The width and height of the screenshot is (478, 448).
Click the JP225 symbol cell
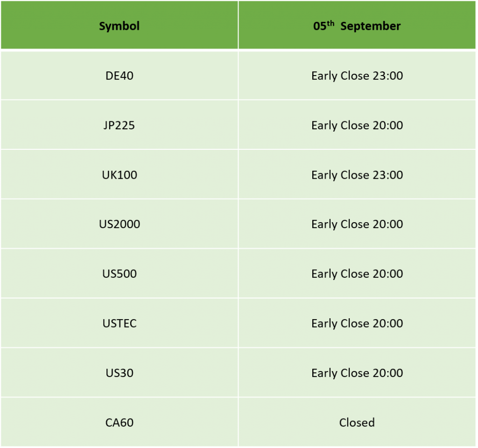[x=119, y=125]
